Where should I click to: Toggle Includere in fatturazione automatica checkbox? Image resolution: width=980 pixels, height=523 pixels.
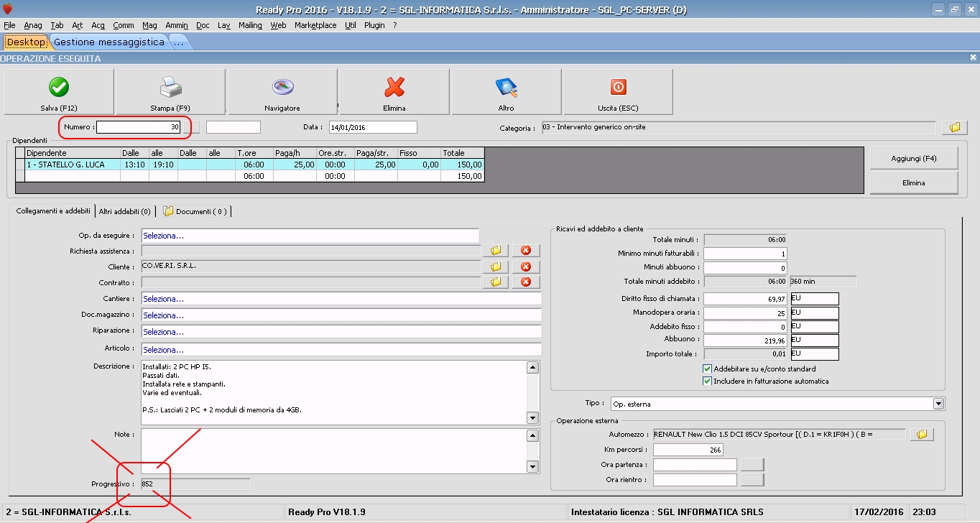pos(707,381)
